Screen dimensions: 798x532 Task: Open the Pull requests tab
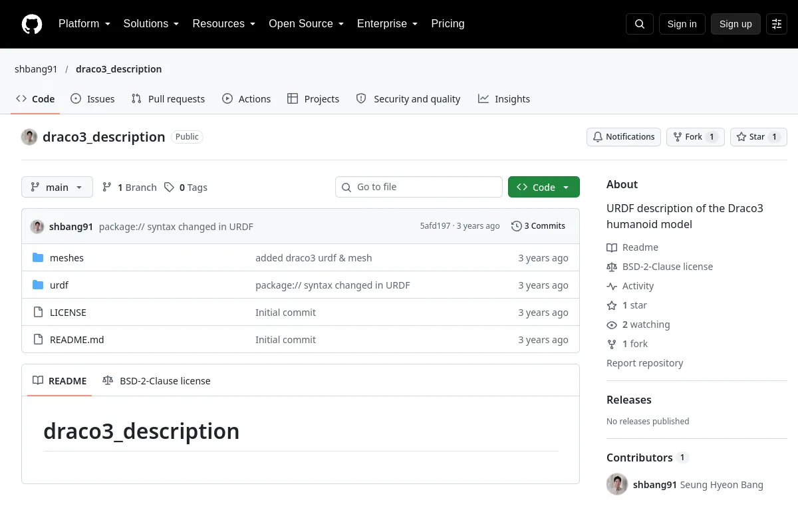click(x=168, y=99)
